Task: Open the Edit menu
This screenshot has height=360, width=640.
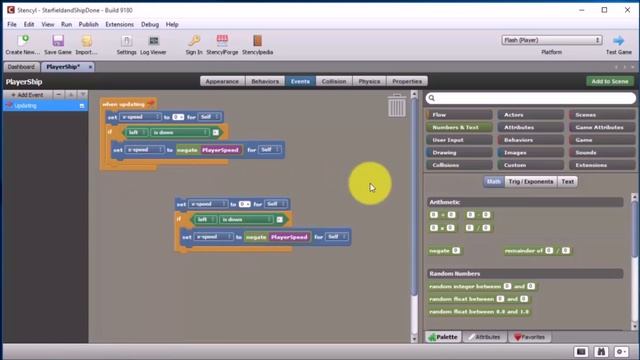Action: [x=29, y=24]
